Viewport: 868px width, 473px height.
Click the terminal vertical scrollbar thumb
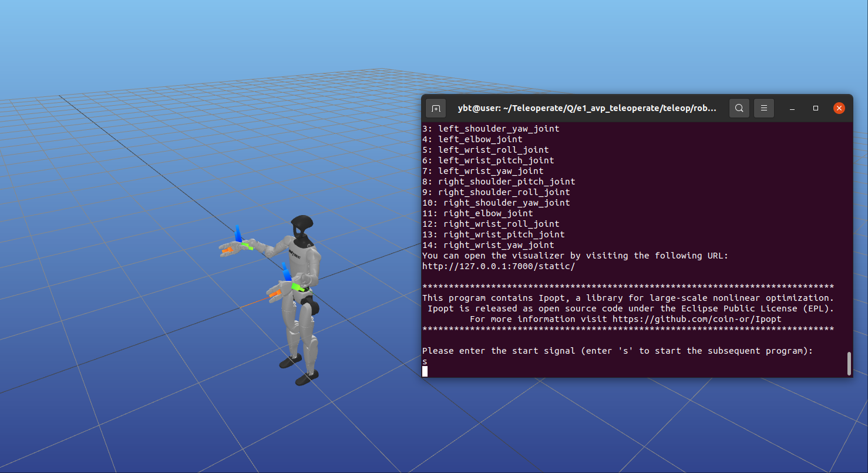click(x=849, y=363)
